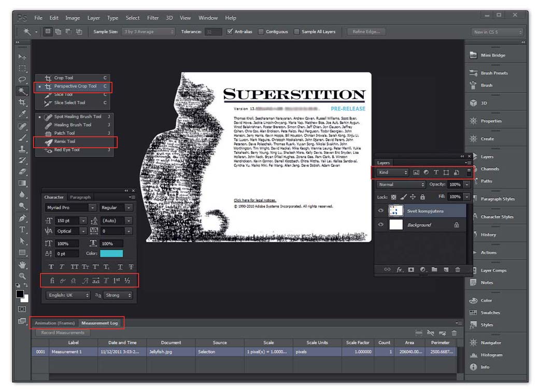Create a new group folder in Layers panel
Screen dimensions: 539x392
[434, 270]
